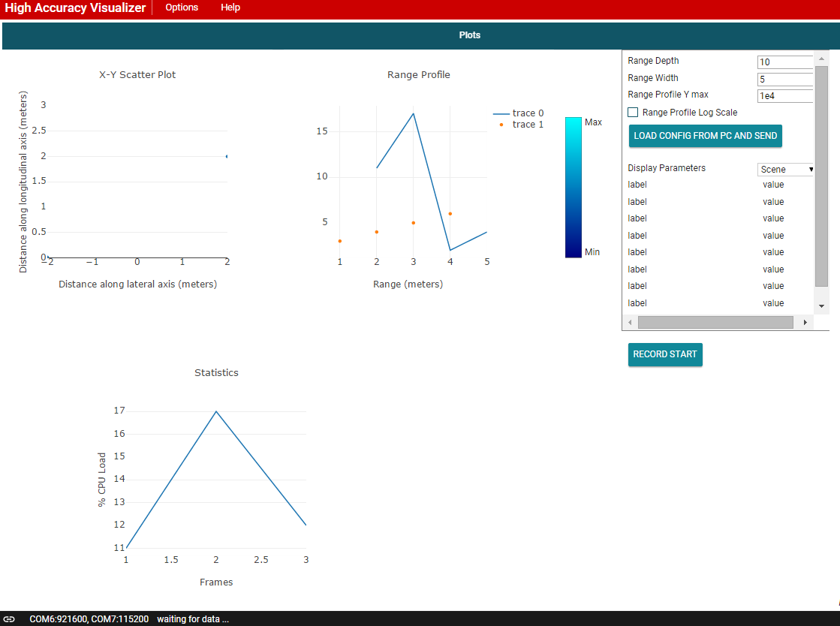
Task: Click the Range Depth label
Action: [x=653, y=61]
